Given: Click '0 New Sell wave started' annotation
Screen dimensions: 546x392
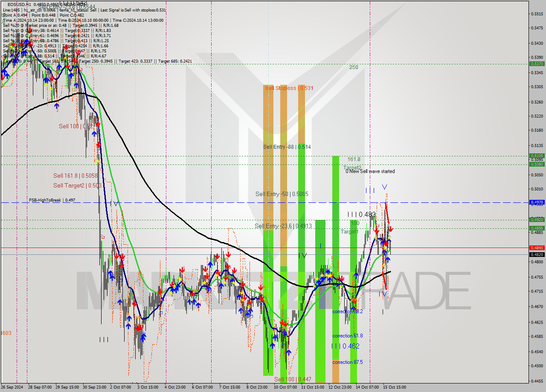Looking at the screenshot, I should point(370,171).
